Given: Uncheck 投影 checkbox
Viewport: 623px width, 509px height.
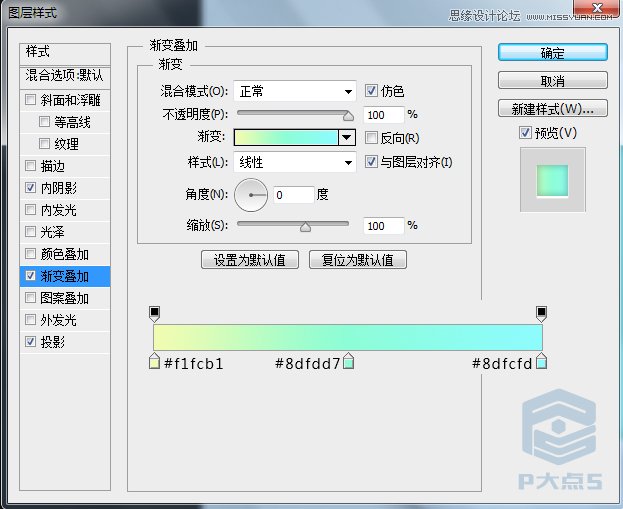Looking at the screenshot, I should pos(31,341).
